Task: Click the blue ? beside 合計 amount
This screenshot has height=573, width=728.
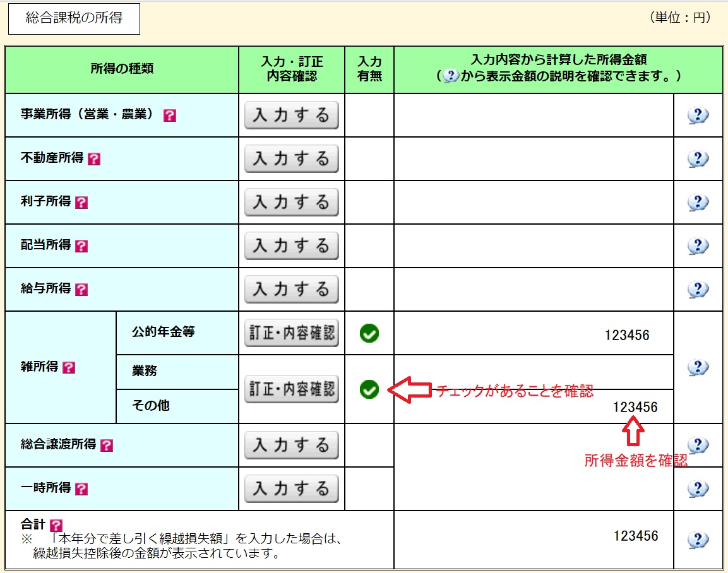Action: pyautogui.click(x=697, y=536)
